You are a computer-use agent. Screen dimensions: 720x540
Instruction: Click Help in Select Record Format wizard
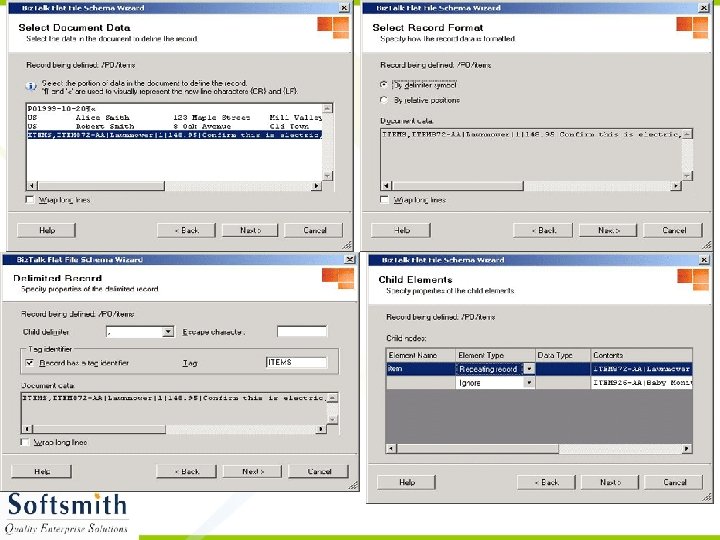tap(401, 230)
